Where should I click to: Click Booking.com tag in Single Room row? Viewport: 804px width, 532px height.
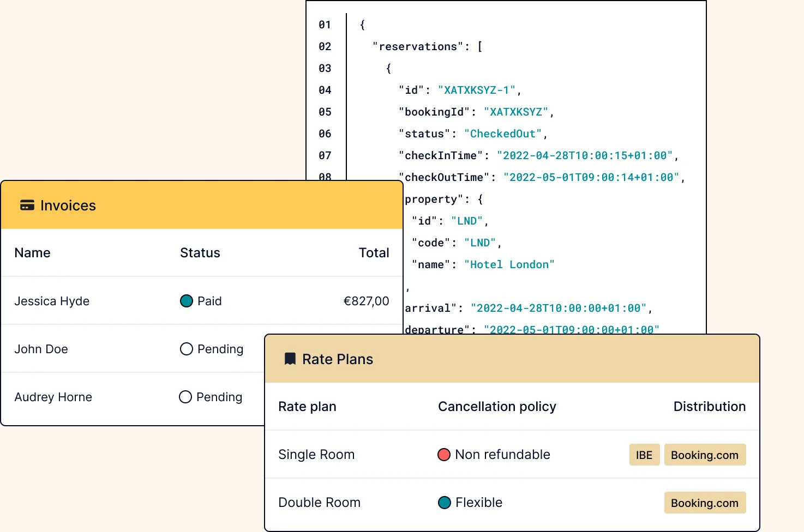coord(705,455)
